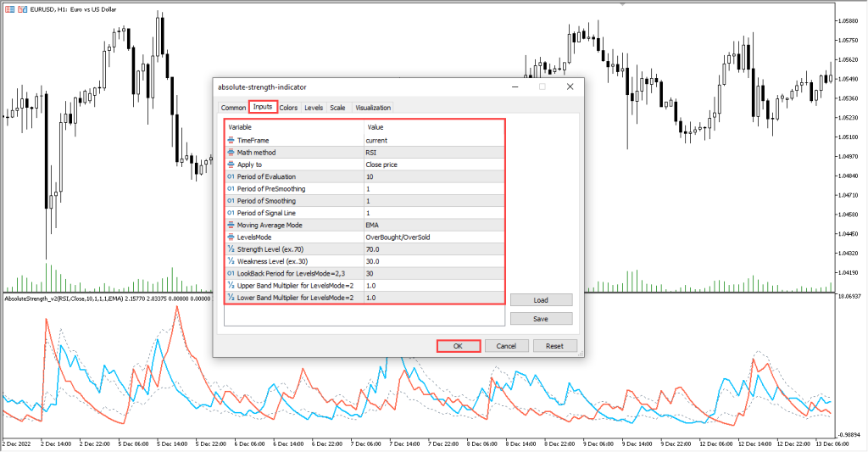This screenshot has height=452, width=868.
Task: Open the LevelsMode OverBought/OverSold dropdown
Action: [434, 237]
